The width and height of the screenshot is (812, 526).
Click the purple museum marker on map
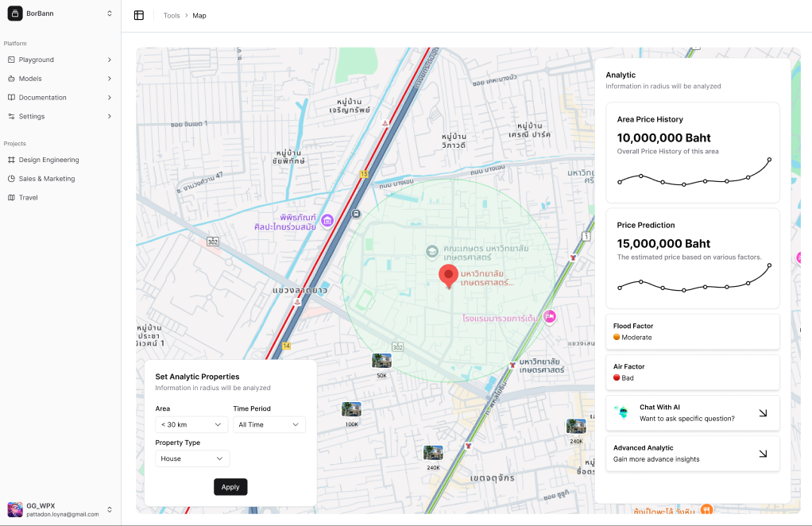pos(327,220)
